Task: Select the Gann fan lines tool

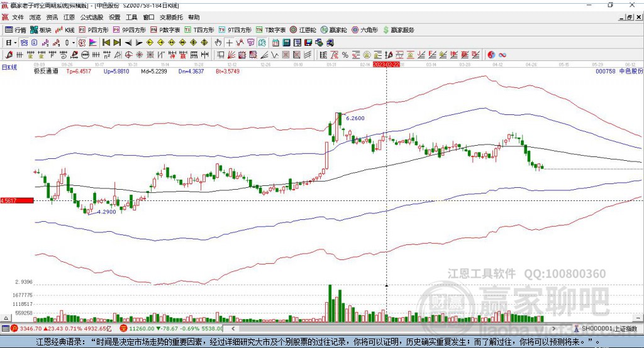Action: (x=231, y=55)
